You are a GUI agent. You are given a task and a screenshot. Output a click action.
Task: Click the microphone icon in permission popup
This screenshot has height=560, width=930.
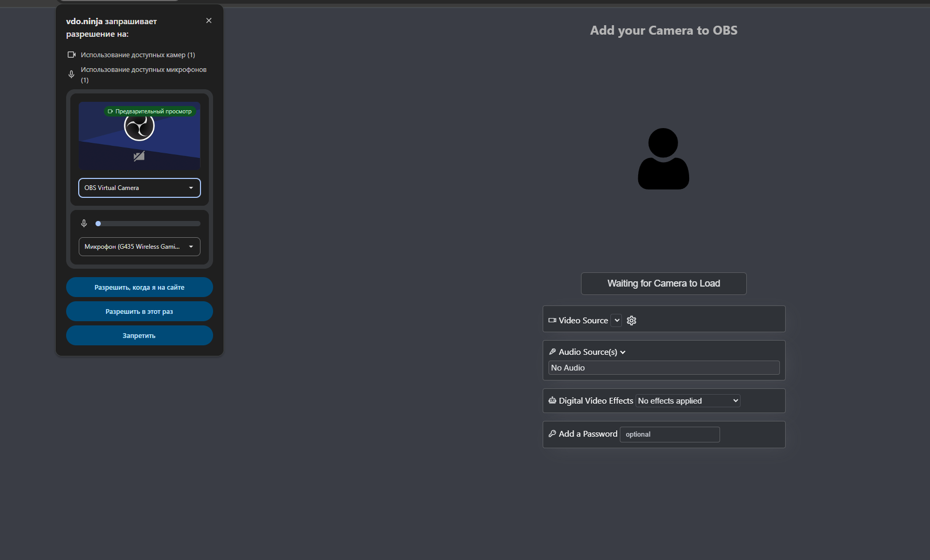point(84,224)
